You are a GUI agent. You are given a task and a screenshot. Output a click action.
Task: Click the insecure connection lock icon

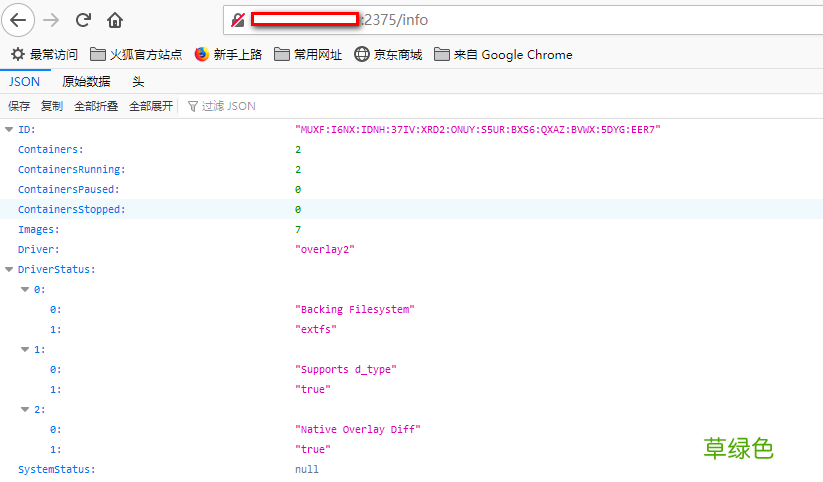238,20
